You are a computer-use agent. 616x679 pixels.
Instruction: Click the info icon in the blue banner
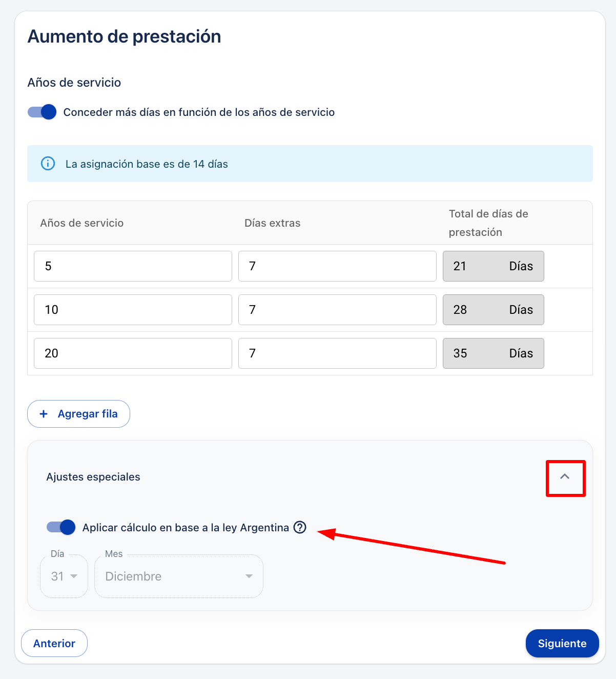point(48,164)
